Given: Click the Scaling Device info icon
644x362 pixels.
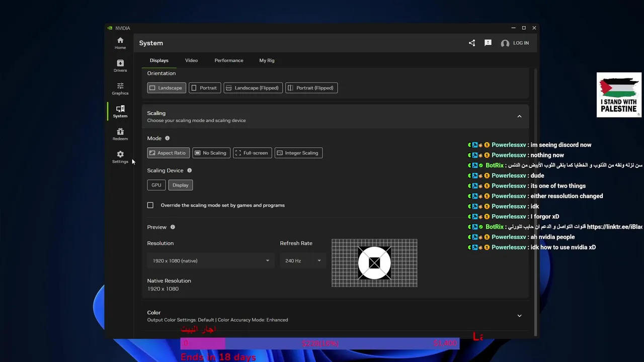Looking at the screenshot, I should [x=190, y=170].
